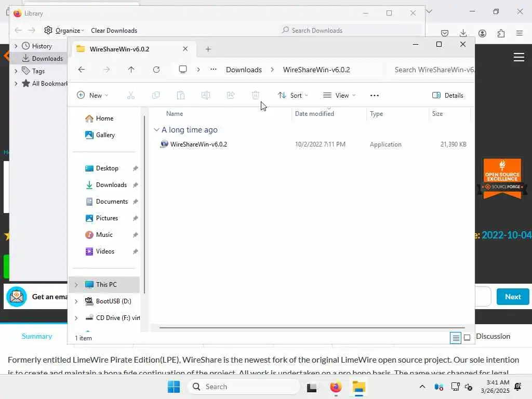Switch to details view icon in status bar
Image resolution: width=532 pixels, height=399 pixels.
pos(456,338)
